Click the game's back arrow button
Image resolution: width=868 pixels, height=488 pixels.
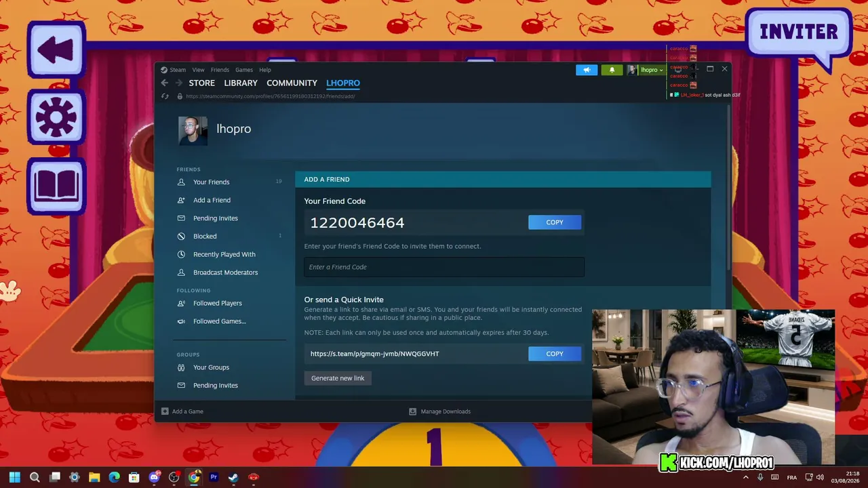[56, 49]
